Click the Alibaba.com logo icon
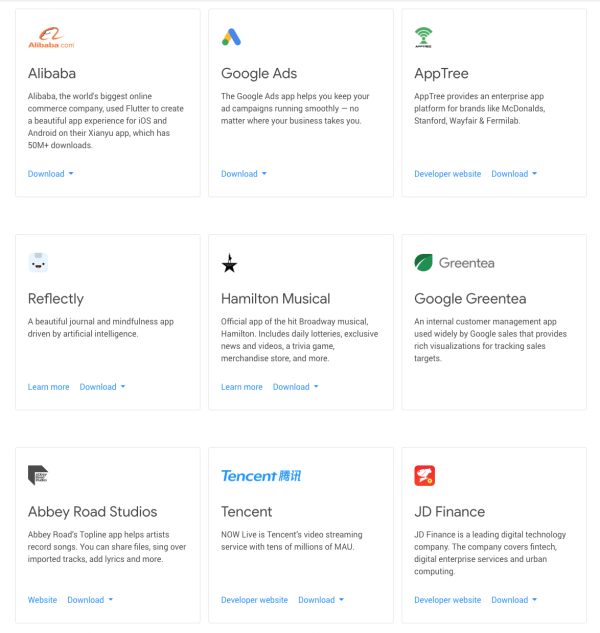 point(51,38)
